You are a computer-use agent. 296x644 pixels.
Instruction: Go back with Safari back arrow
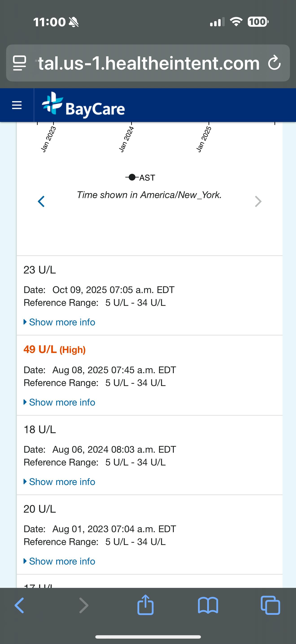20,605
